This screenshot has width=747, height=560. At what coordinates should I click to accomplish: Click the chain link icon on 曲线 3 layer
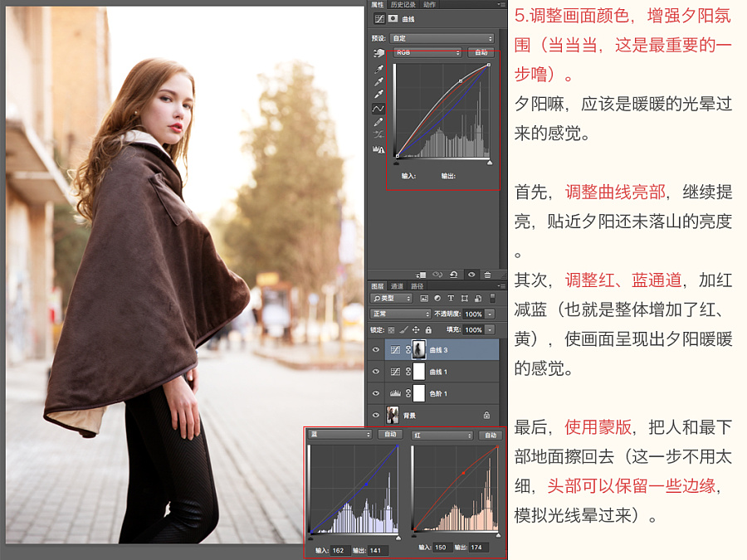408,350
